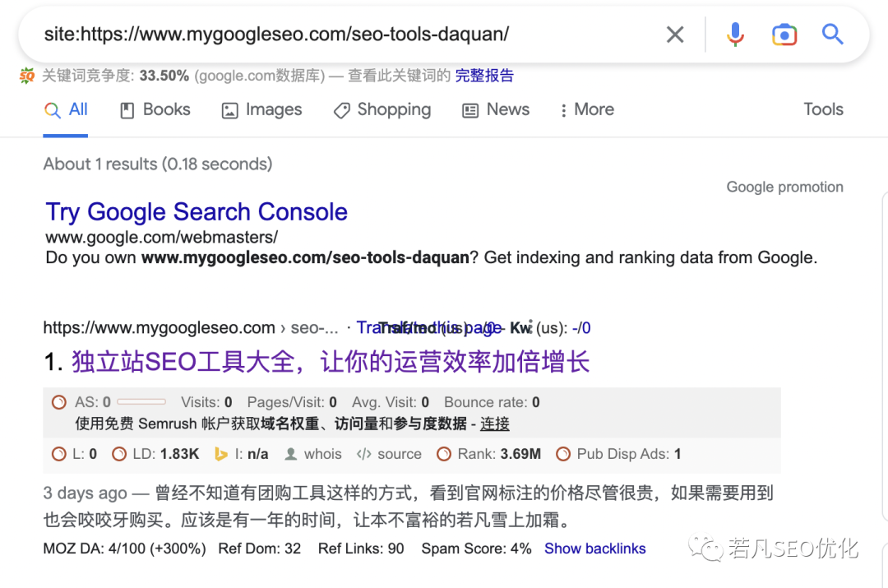Viewport: 888px width, 588px height.
Task: Click the MOZ DA: 4/100 (+300%) value
Action: click(x=125, y=549)
